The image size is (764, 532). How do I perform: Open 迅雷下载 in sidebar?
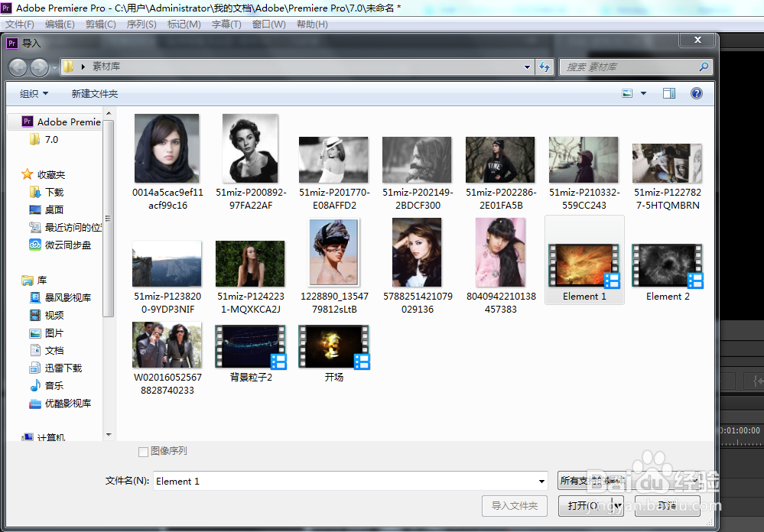click(x=56, y=368)
